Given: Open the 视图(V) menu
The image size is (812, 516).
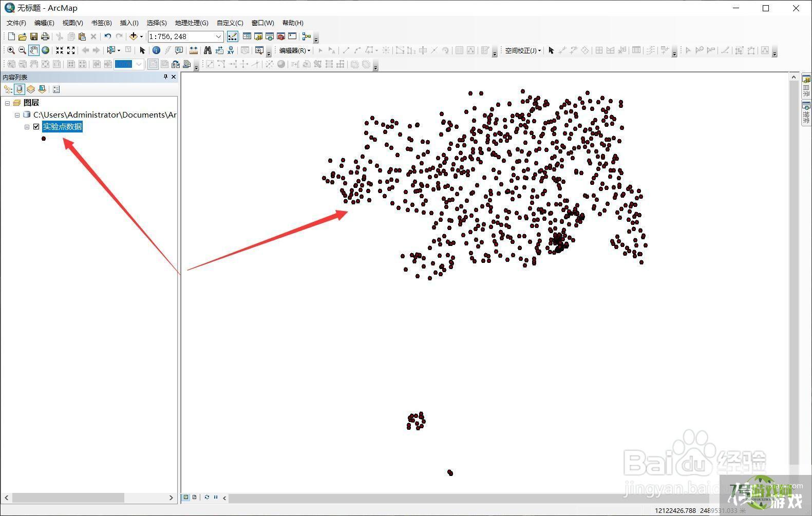Looking at the screenshot, I should [x=72, y=23].
